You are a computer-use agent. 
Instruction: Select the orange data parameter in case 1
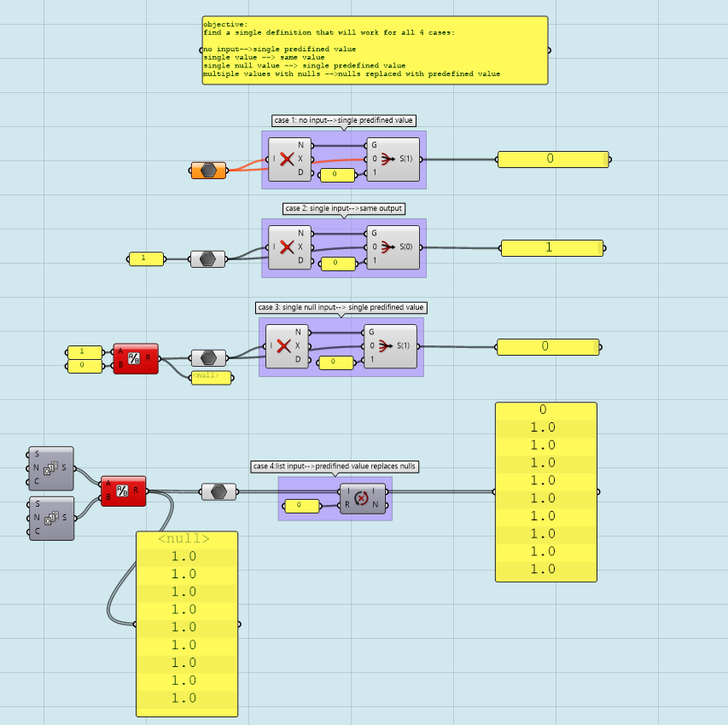(x=208, y=171)
